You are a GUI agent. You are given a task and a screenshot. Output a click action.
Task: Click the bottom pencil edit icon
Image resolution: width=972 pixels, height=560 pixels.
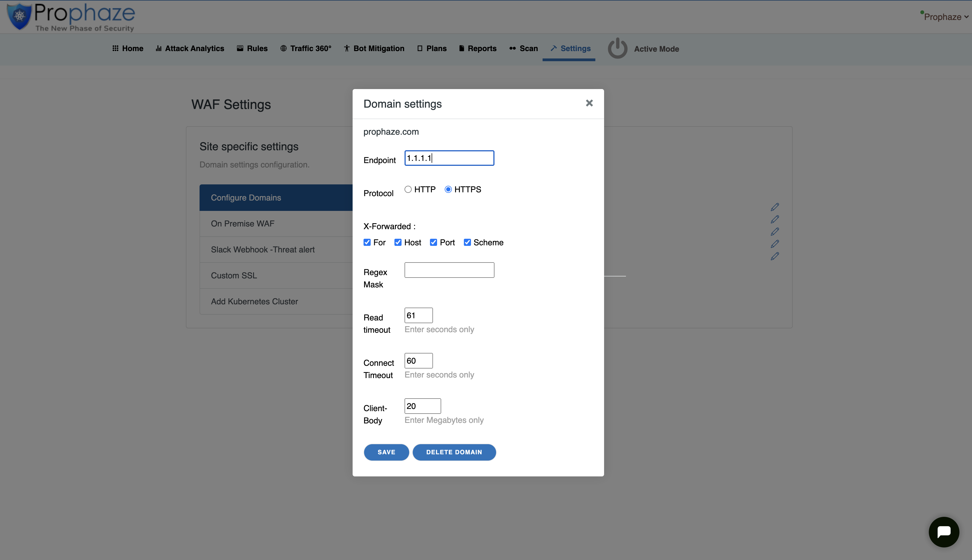click(x=775, y=256)
